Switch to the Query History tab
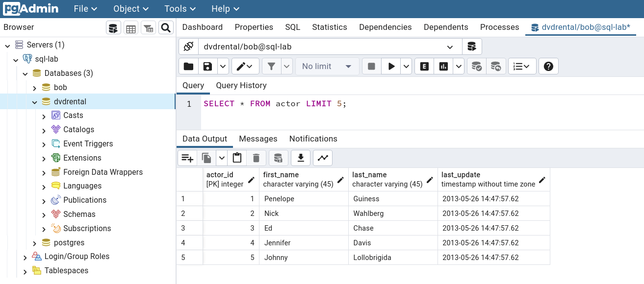Image resolution: width=644 pixels, height=284 pixels. pos(241,85)
